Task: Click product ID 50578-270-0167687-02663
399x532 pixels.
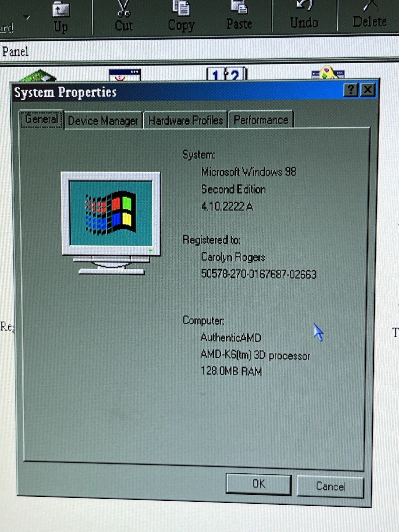Action: [259, 274]
